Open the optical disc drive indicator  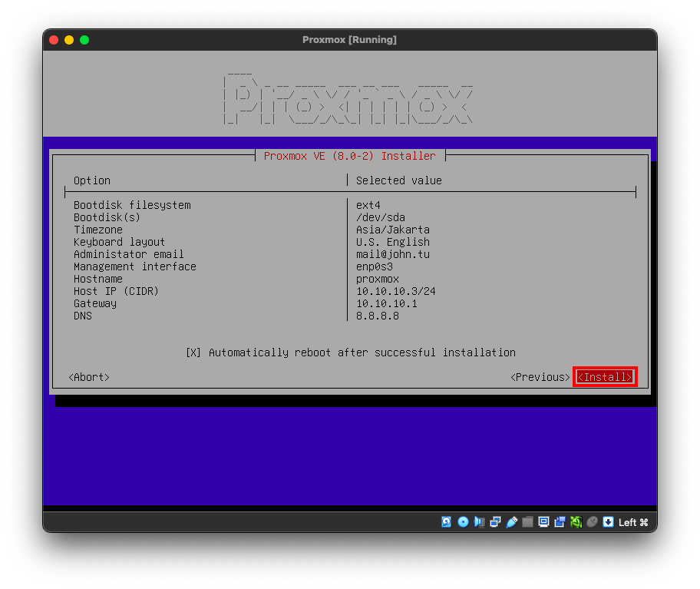tap(463, 521)
